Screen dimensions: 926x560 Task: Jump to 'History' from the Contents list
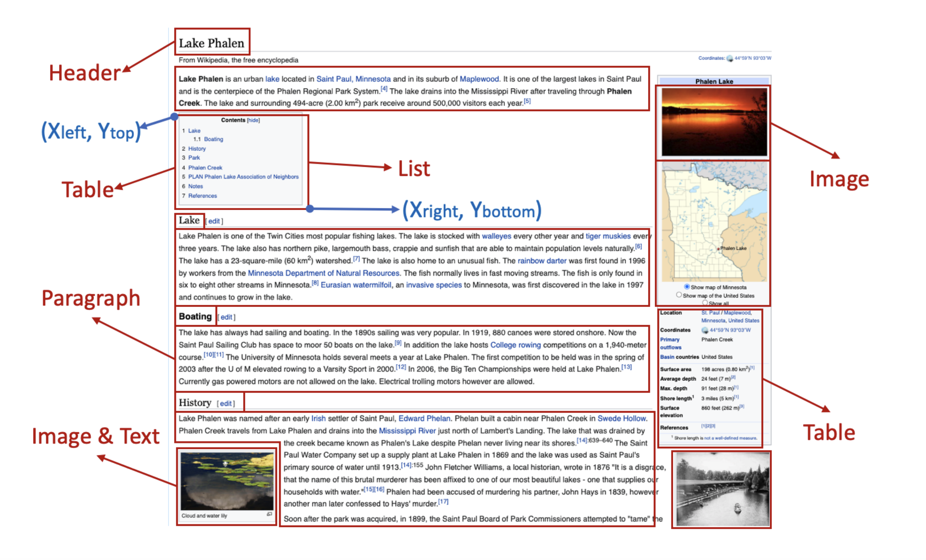pyautogui.click(x=197, y=149)
